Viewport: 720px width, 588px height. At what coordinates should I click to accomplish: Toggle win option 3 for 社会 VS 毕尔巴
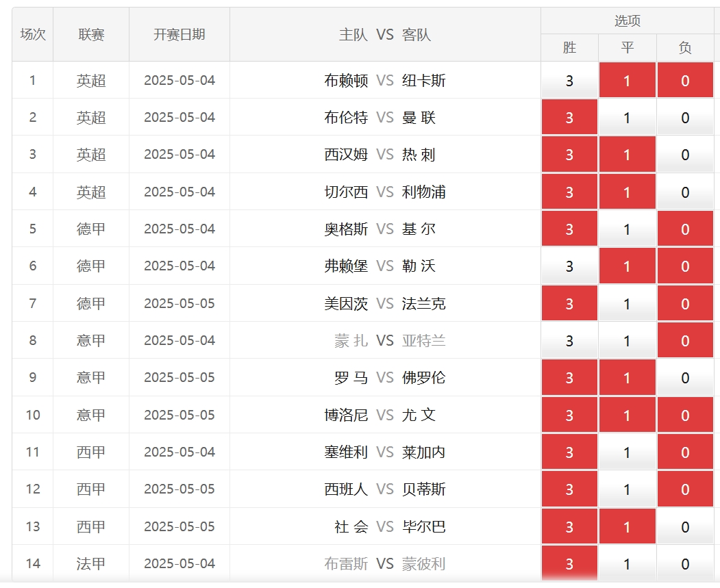[x=569, y=526]
